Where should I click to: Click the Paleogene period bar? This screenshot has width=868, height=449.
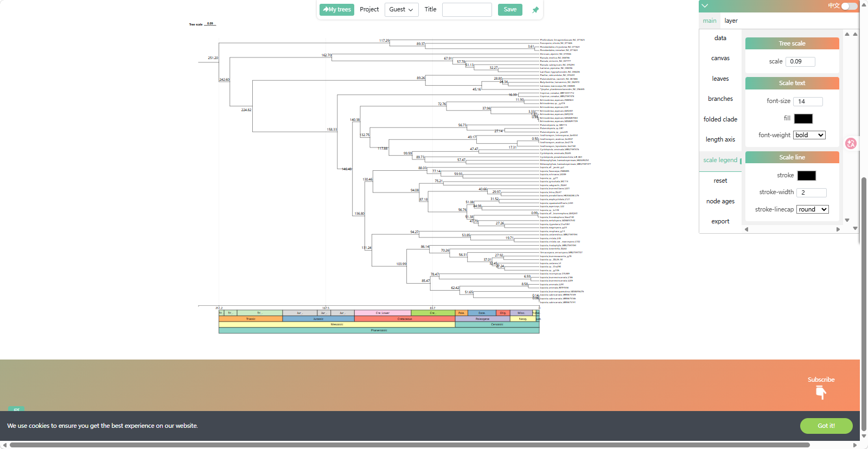coord(482,319)
